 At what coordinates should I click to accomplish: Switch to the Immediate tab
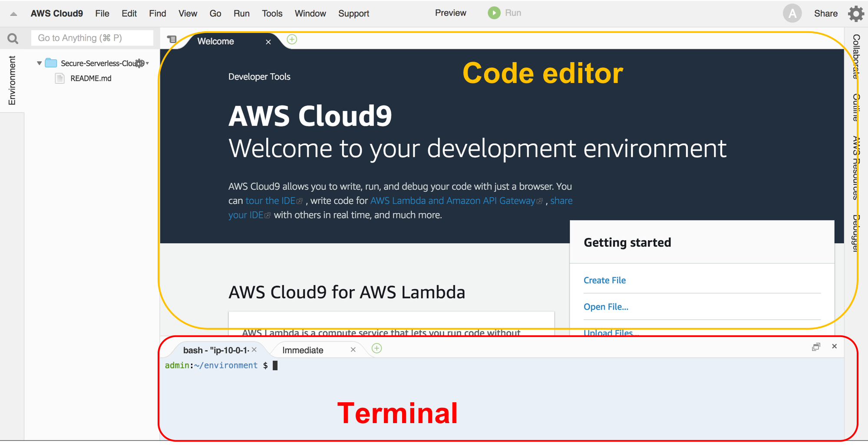click(x=303, y=350)
